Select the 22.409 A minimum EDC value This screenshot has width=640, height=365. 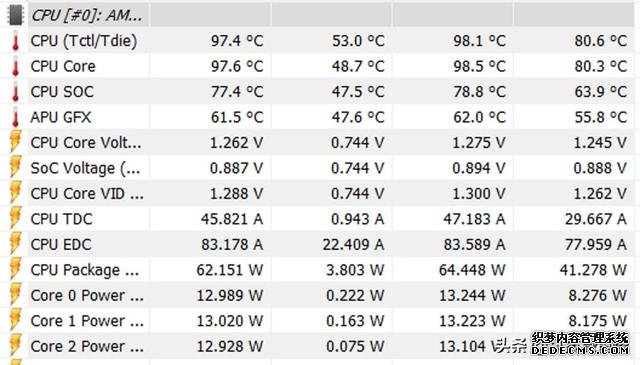click(x=353, y=245)
